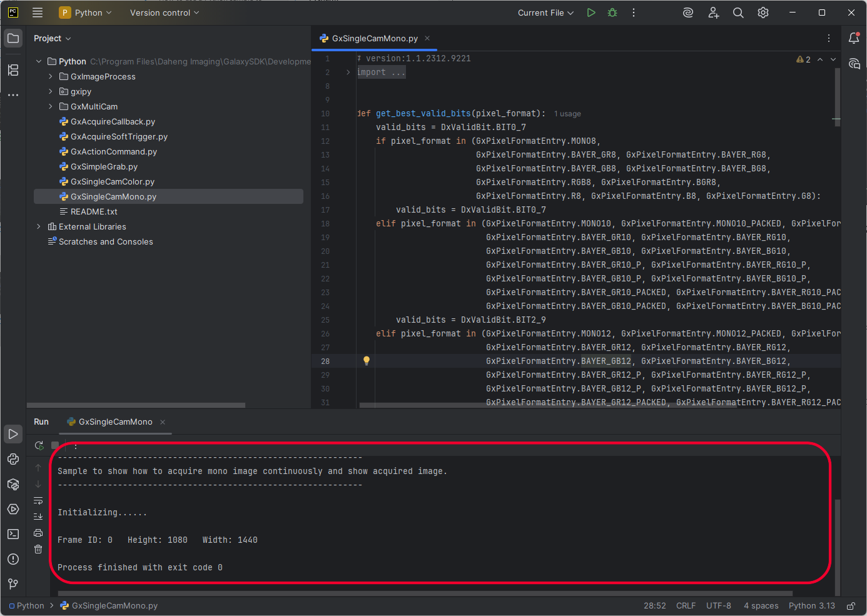The height and width of the screenshot is (616, 867).
Task: Open the Version control menu
Action: (164, 13)
